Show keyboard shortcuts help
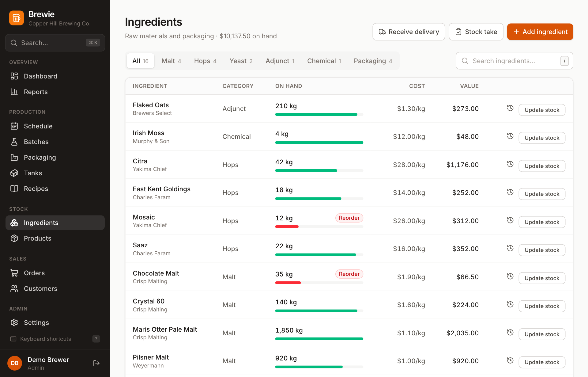This screenshot has width=588, height=377. pos(55,339)
